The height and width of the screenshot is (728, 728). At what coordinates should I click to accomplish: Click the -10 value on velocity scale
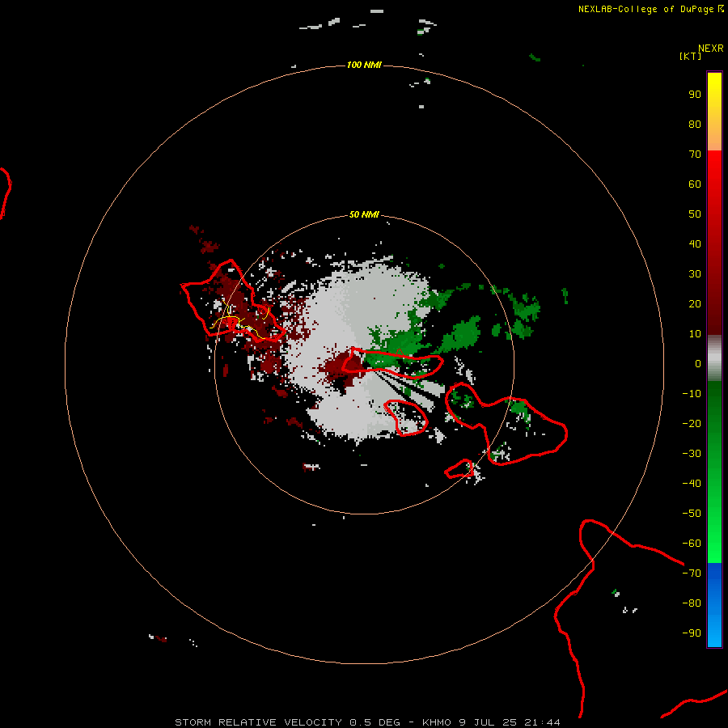click(692, 394)
